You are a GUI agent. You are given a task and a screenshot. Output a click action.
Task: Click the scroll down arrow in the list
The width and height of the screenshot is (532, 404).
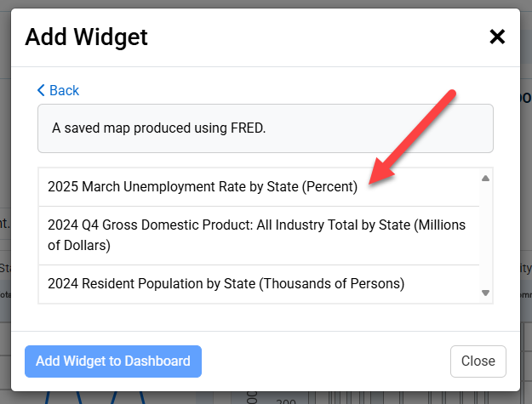pyautogui.click(x=485, y=293)
